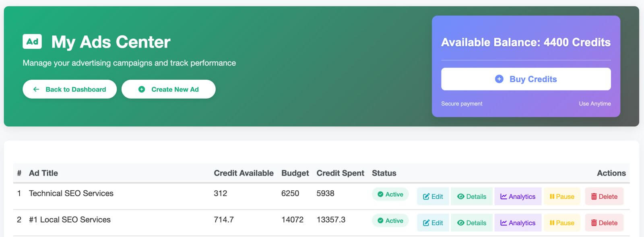Click the pencil edit icon for Technical SEO Services
The height and width of the screenshot is (237, 644).
click(x=426, y=197)
